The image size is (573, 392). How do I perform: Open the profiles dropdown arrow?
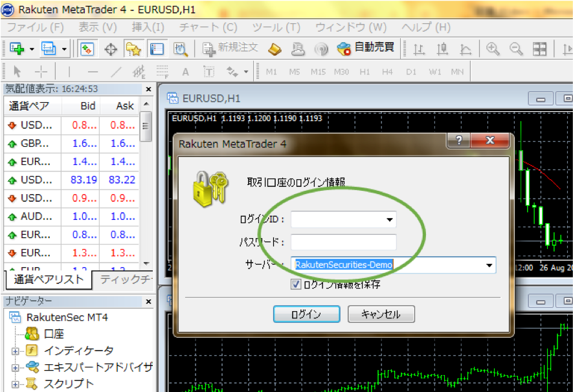(x=64, y=49)
